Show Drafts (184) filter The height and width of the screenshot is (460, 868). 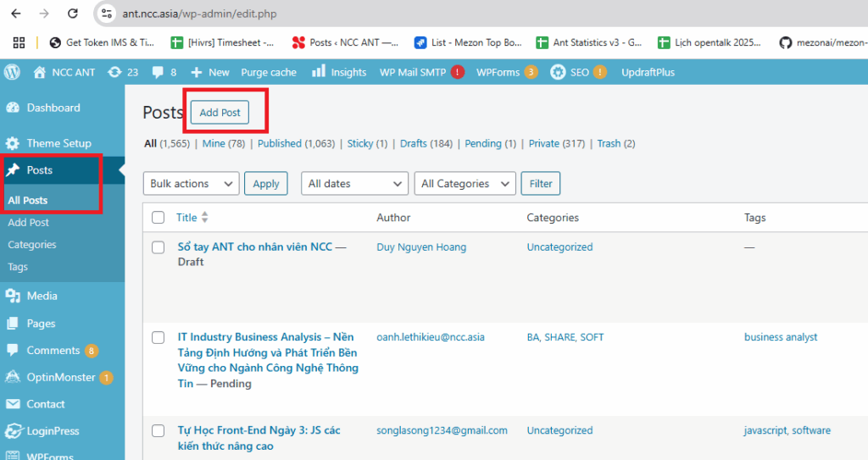pyautogui.click(x=426, y=143)
